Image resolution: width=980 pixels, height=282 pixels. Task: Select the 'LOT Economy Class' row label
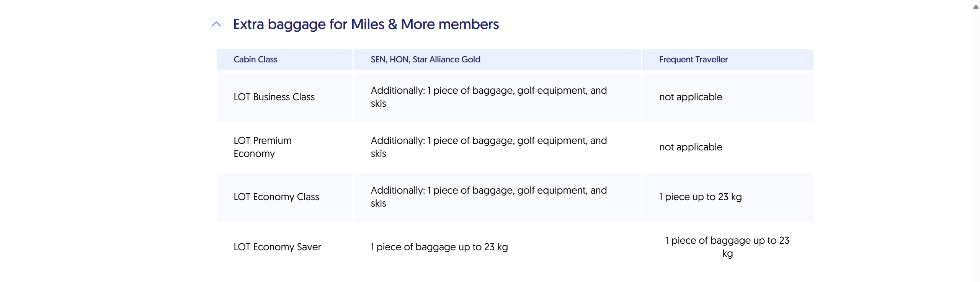(x=276, y=197)
